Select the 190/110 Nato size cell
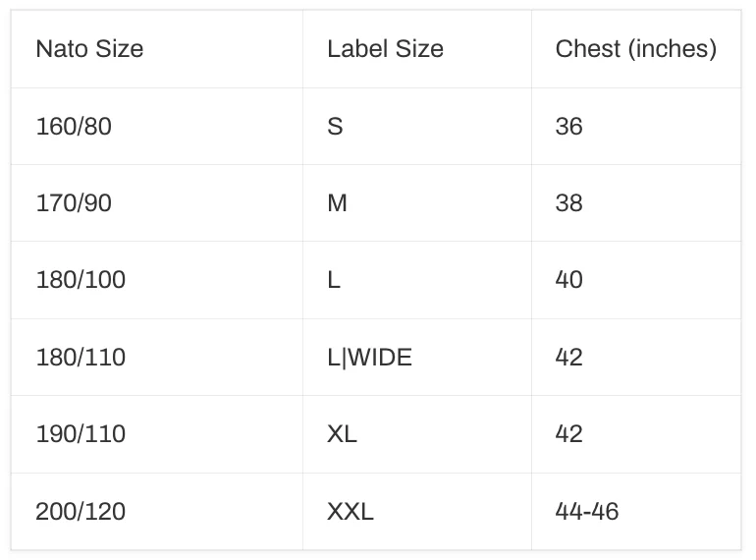This screenshot has height=560, width=756. point(81,434)
